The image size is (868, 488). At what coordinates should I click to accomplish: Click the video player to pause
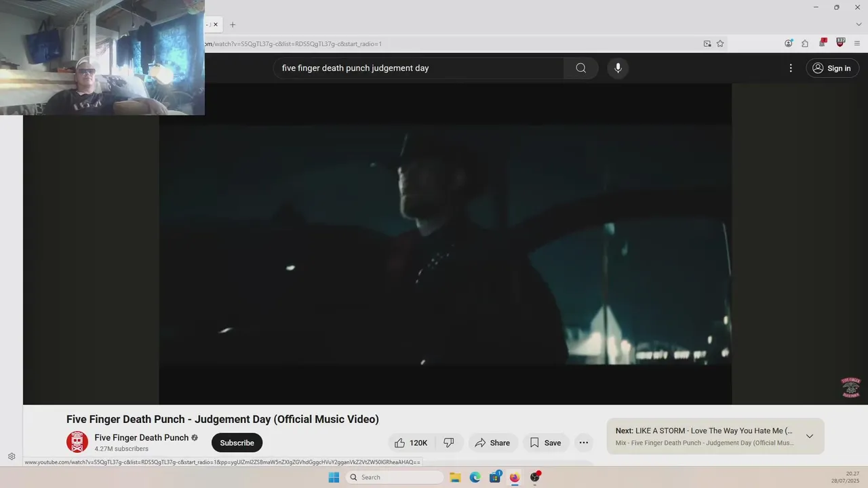tap(445, 244)
